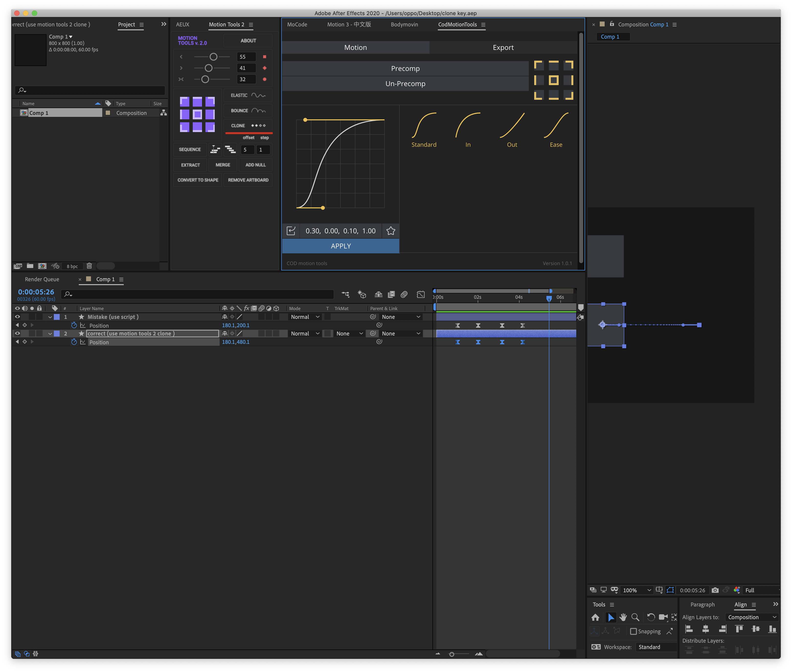The image size is (792, 672).
Task: Collapse the Mistake layer properties
Action: pyautogui.click(x=50, y=317)
